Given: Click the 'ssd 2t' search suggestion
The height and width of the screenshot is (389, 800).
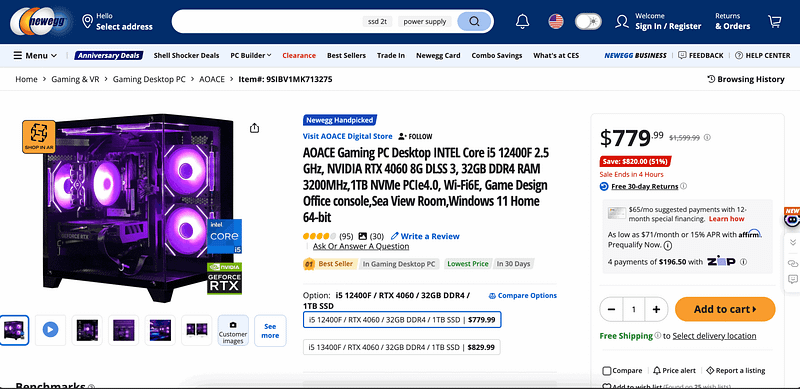Looking at the screenshot, I should pyautogui.click(x=378, y=21).
